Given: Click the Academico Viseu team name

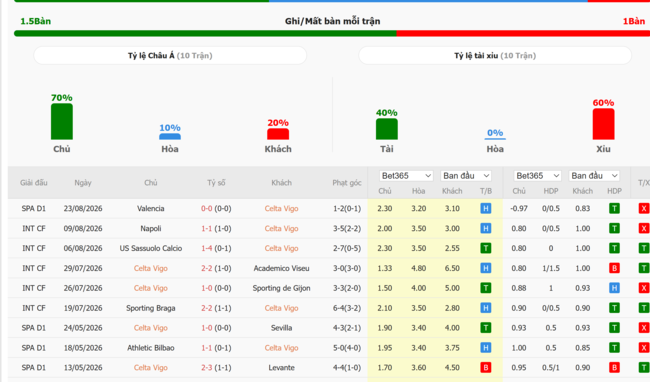Looking at the screenshot, I should tap(281, 268).
